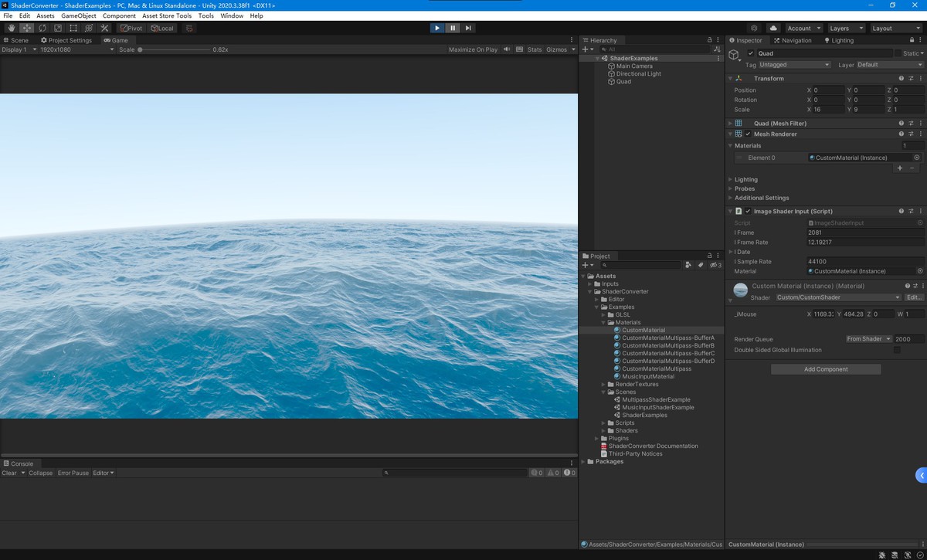Screen dimensions: 927x560
Task: Select the Move tool
Action: (x=27, y=28)
